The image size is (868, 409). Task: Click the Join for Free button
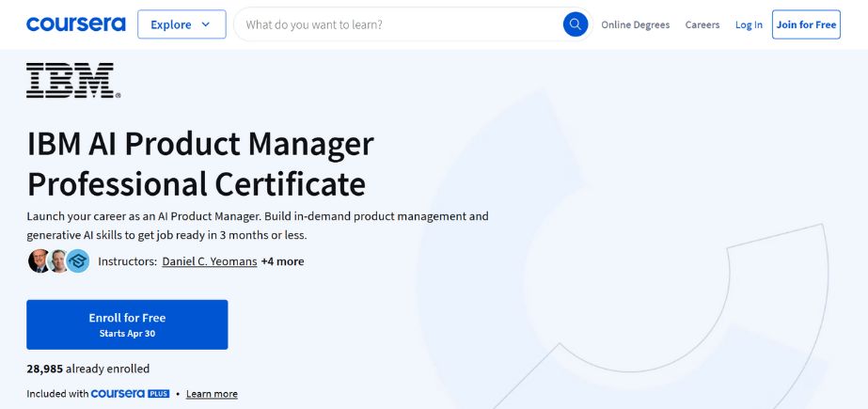[x=806, y=24]
